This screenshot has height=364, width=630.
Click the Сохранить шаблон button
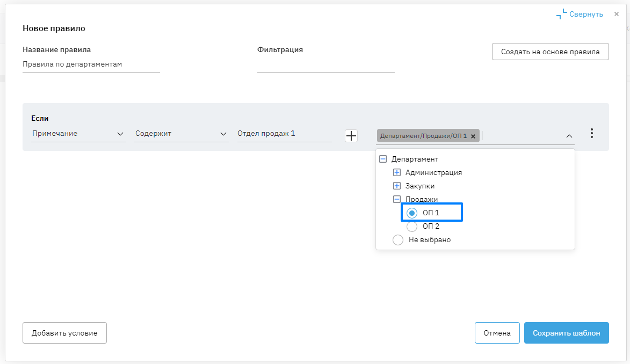pos(566,333)
